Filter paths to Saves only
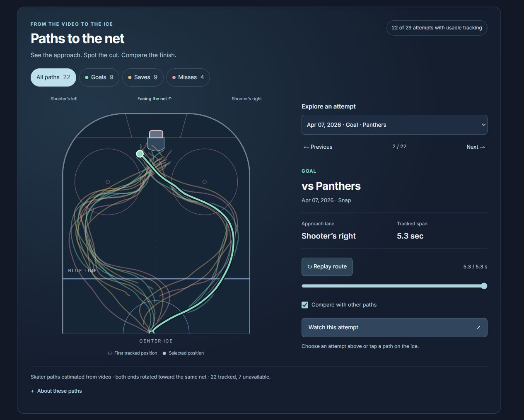 tap(142, 77)
